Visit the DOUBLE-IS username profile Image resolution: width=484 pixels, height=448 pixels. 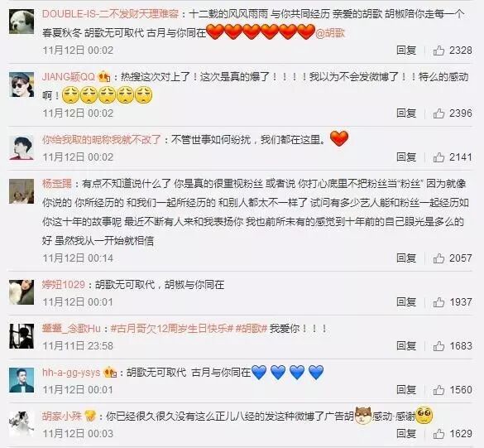(110, 14)
